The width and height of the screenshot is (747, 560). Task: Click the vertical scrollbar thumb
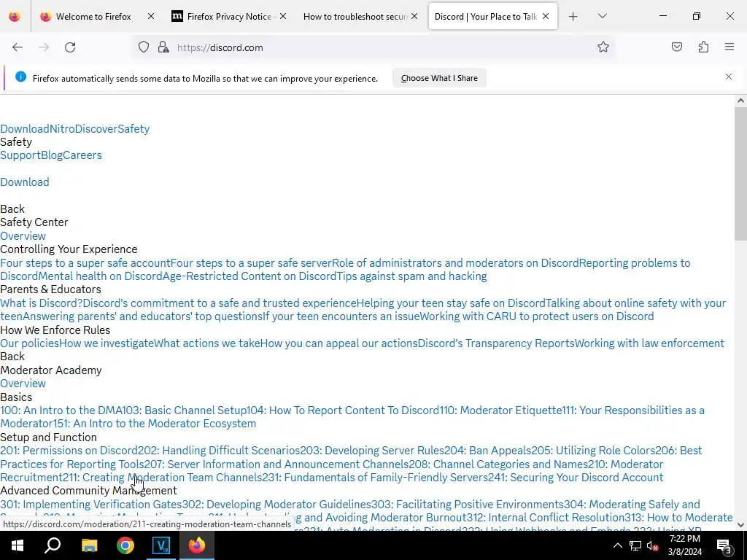tap(740, 174)
